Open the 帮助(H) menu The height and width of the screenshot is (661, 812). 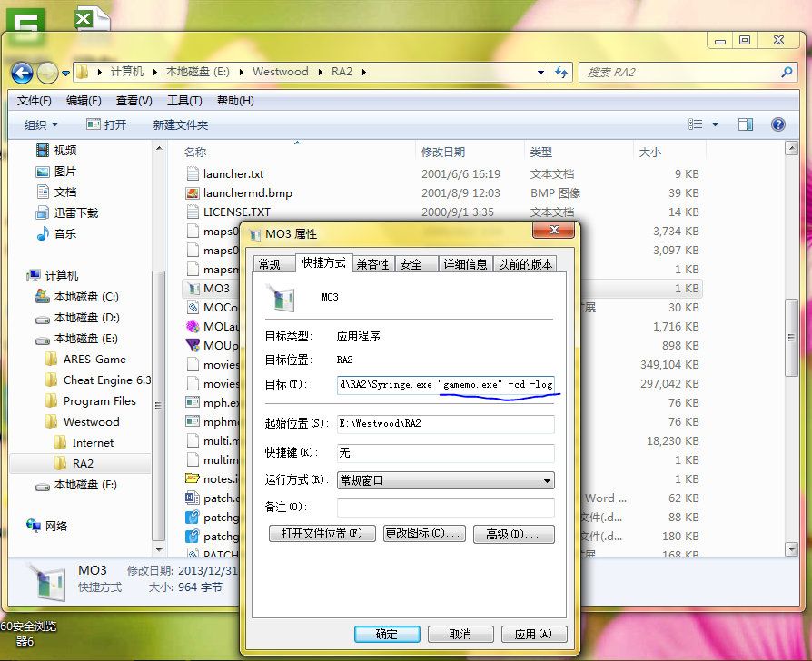pyautogui.click(x=235, y=101)
